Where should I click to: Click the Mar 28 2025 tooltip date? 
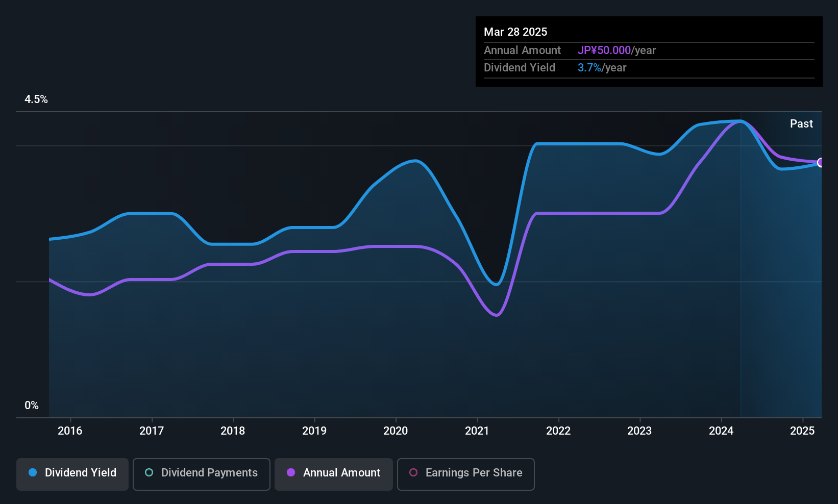pyautogui.click(x=515, y=32)
